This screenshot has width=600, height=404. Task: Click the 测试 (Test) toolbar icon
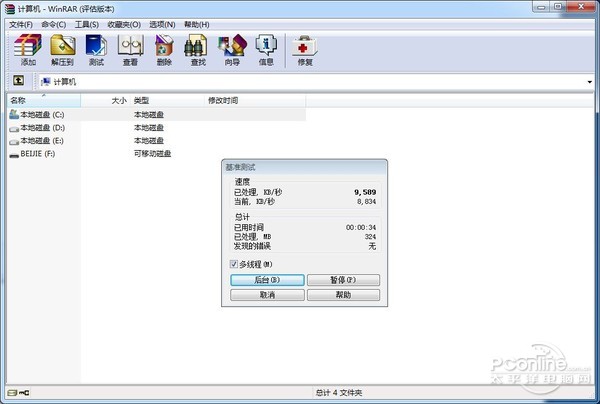coord(96,50)
